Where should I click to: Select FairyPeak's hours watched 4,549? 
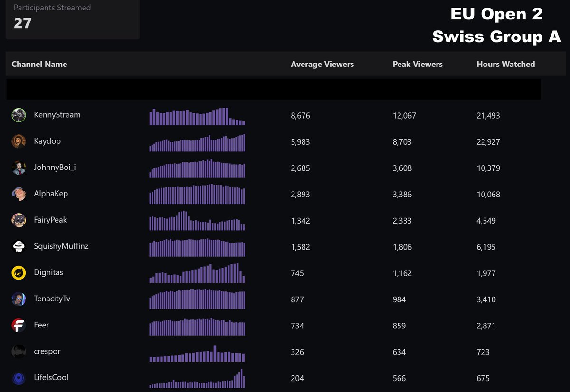[x=486, y=221]
